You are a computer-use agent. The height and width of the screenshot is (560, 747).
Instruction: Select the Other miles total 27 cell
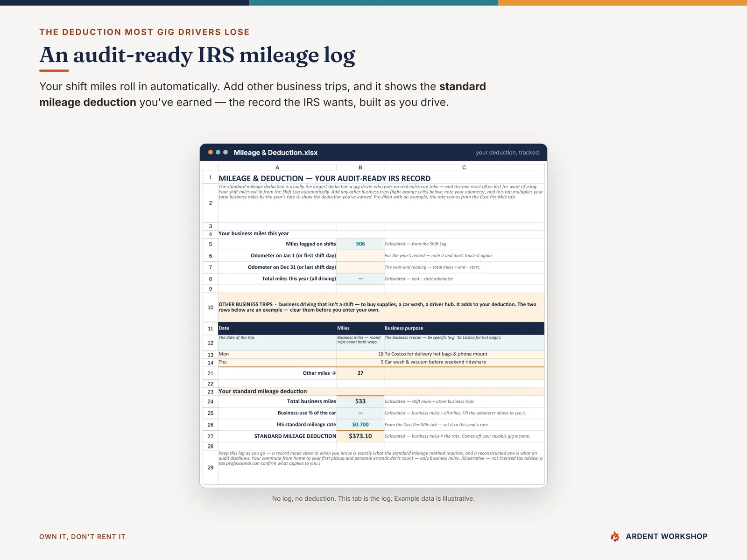tap(360, 373)
